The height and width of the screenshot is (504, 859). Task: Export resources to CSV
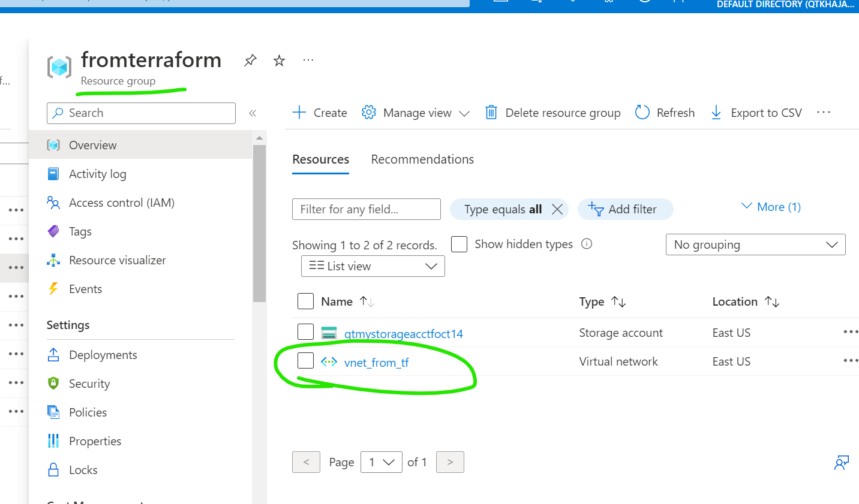point(756,113)
